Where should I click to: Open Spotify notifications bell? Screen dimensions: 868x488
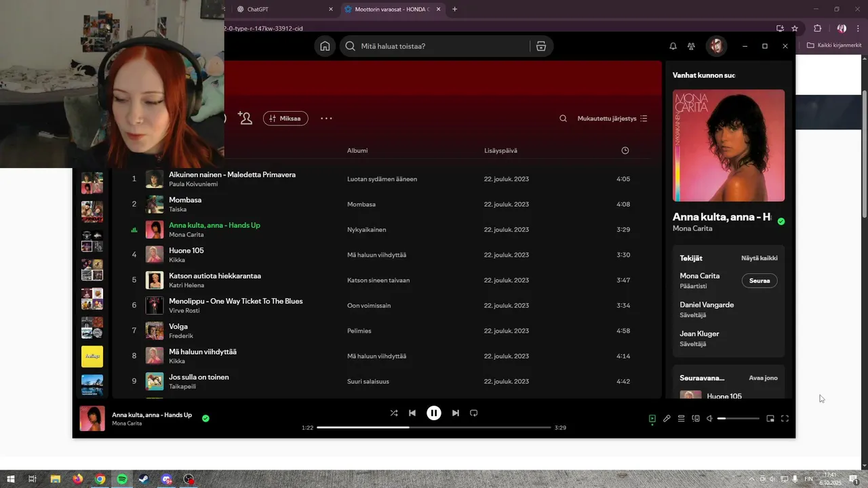673,46
